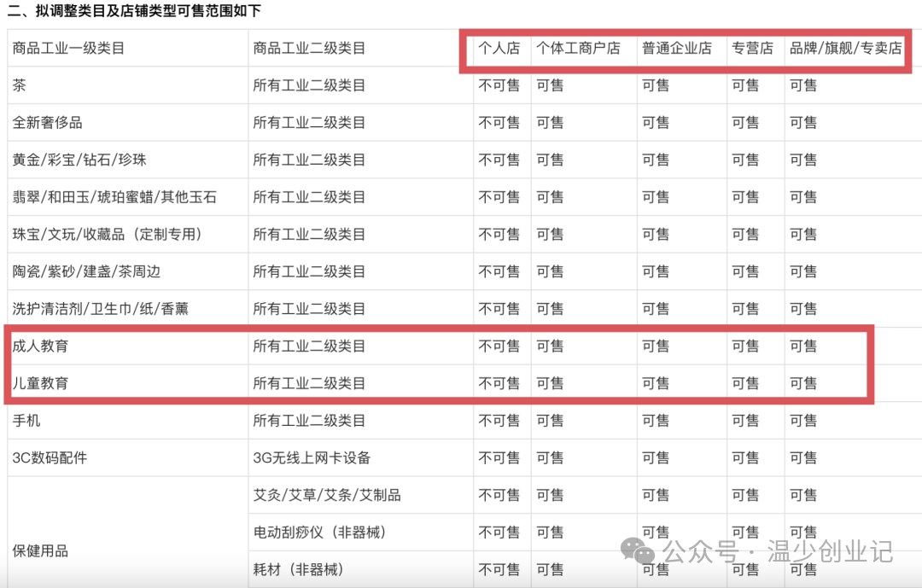
Task: Click the WeChat logo in the watermark
Action: 638,550
